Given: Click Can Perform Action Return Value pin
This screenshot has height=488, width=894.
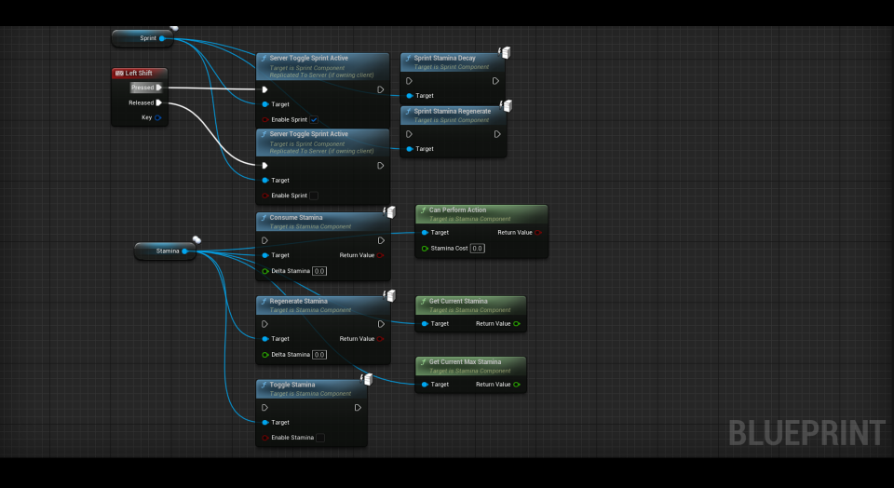Looking at the screenshot, I should [x=538, y=233].
